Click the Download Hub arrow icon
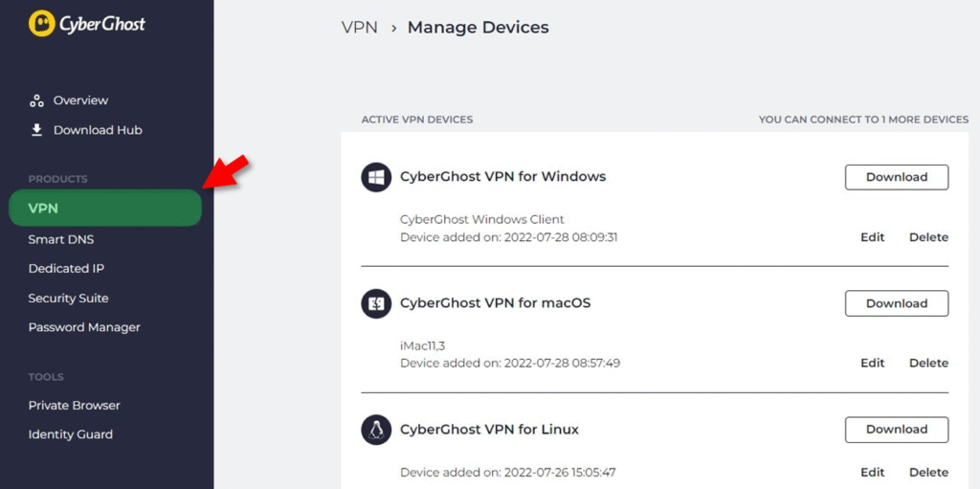This screenshot has width=980, height=489. point(37,130)
